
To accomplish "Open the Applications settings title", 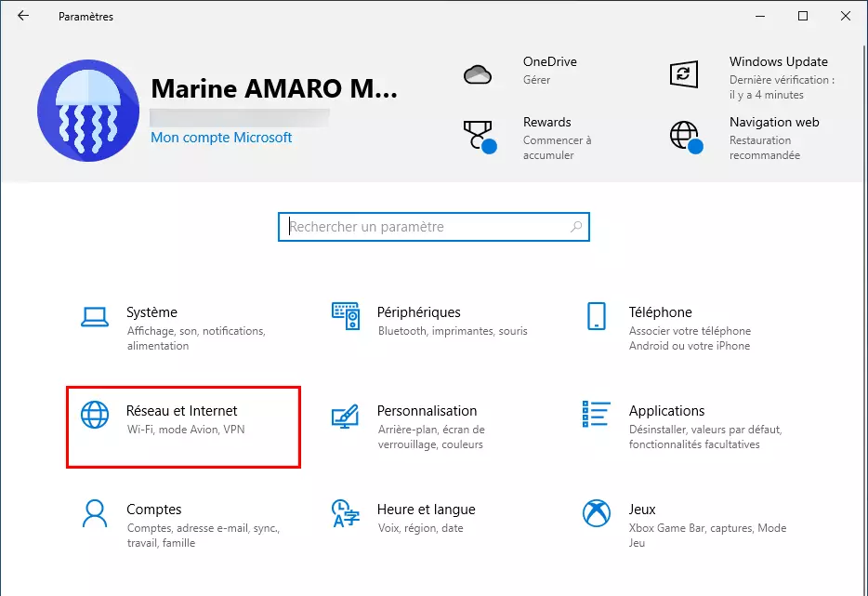I will coord(666,410).
